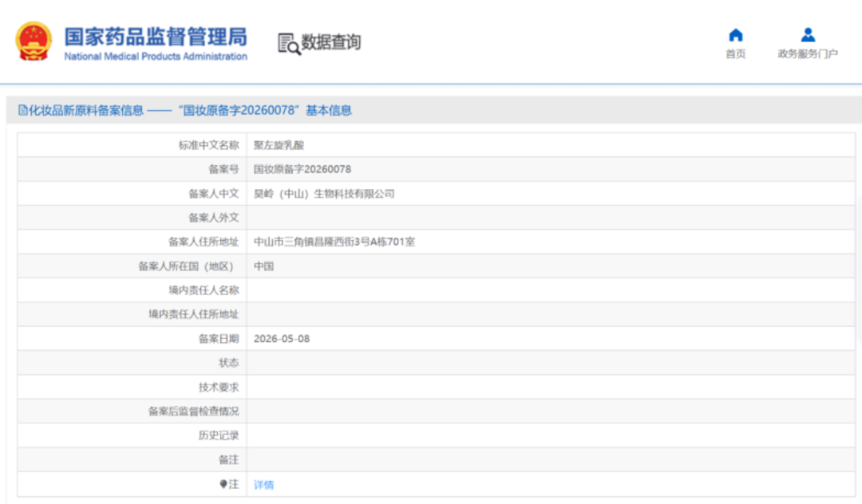Click the 备案人中文 row label
The image size is (862, 504).
tap(213, 194)
